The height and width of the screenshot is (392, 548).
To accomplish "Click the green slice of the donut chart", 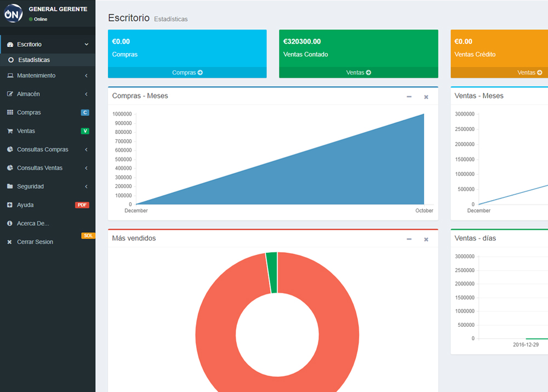I will click(272, 272).
